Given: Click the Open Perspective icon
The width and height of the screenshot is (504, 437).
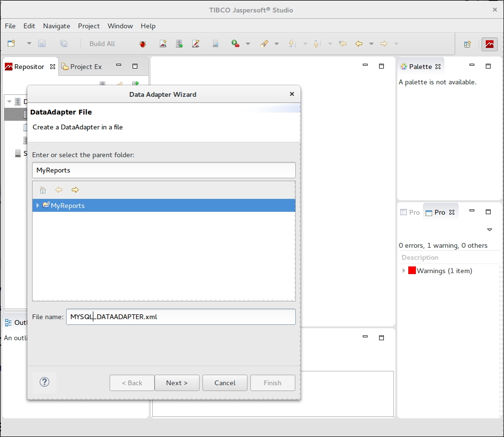Looking at the screenshot, I should tap(468, 44).
